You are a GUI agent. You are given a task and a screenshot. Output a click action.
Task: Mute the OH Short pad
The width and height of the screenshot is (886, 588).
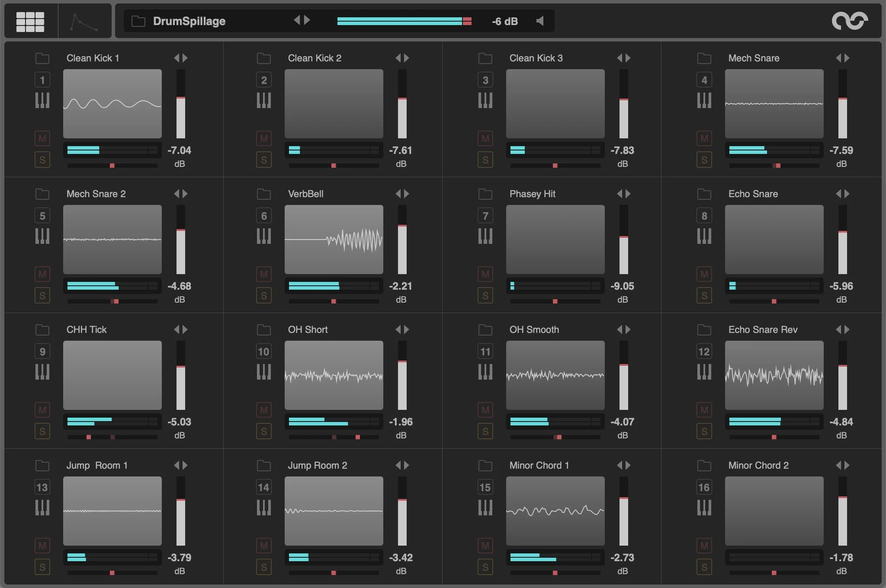pyautogui.click(x=263, y=410)
